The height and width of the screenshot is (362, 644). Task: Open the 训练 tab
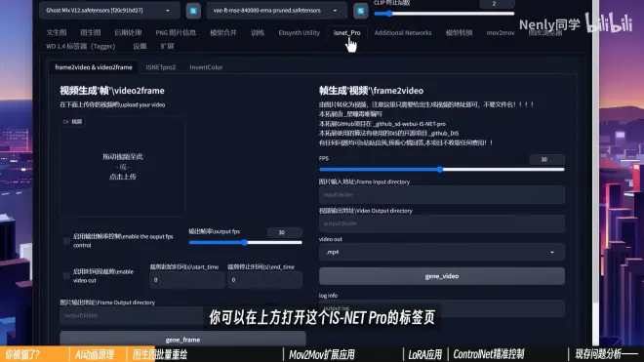coord(257,33)
